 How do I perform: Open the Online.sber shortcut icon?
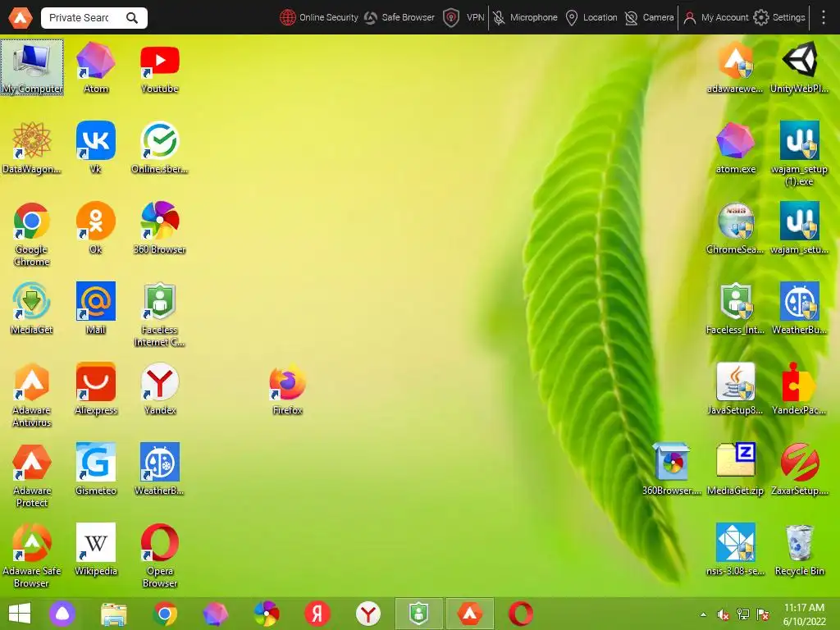160,148
